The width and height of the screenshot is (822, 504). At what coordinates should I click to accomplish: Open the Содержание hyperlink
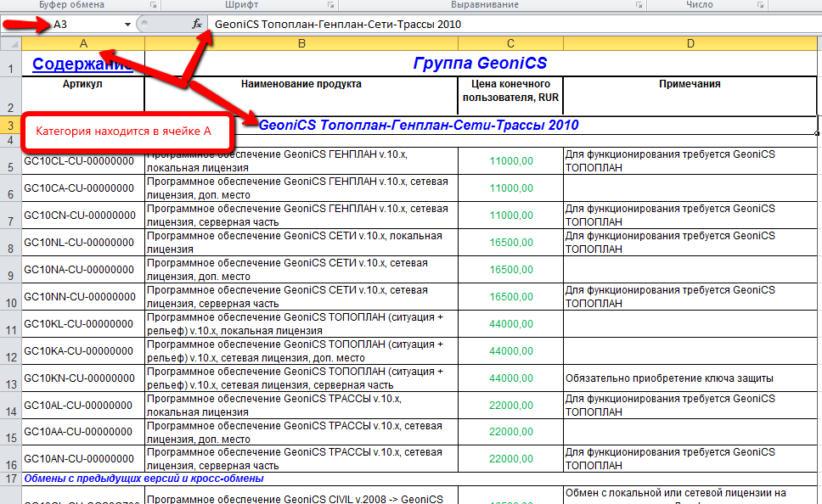click(82, 64)
